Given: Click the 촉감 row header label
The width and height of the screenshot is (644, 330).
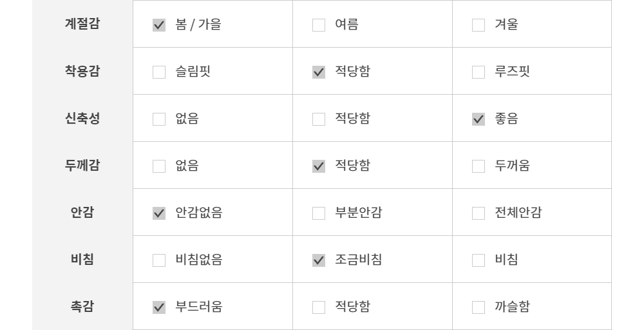Looking at the screenshot, I should (82, 307).
